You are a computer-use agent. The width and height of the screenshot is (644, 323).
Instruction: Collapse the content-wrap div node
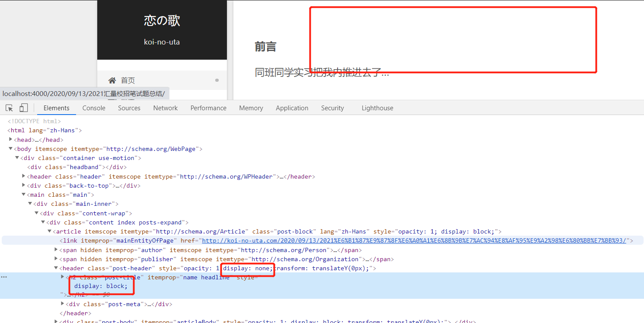[x=37, y=213]
